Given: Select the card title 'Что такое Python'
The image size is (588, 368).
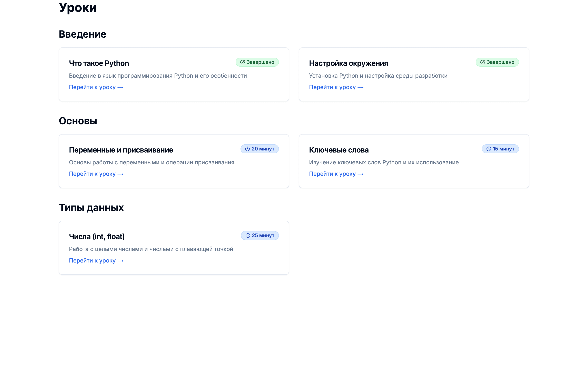Looking at the screenshot, I should (x=99, y=63).
